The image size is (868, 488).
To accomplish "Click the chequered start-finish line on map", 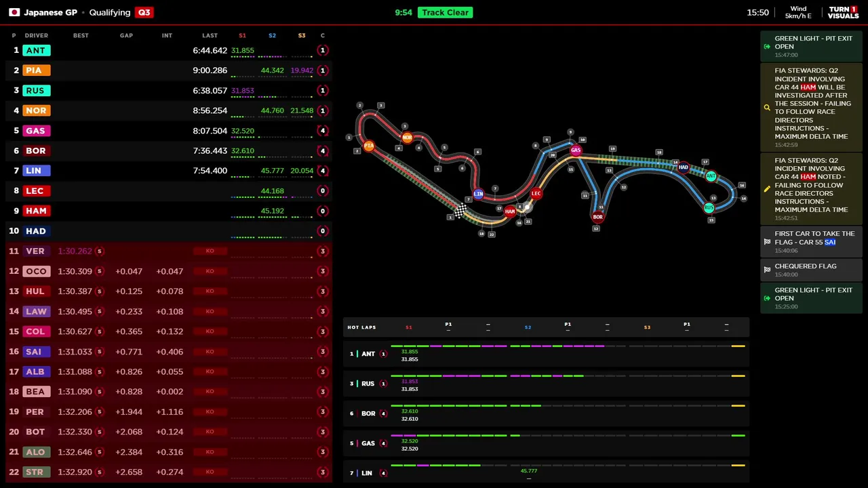I will click(460, 211).
